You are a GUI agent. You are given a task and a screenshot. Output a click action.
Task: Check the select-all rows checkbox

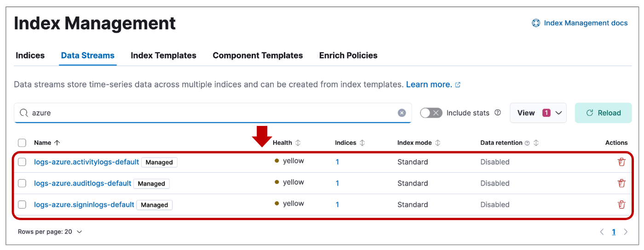(x=22, y=143)
